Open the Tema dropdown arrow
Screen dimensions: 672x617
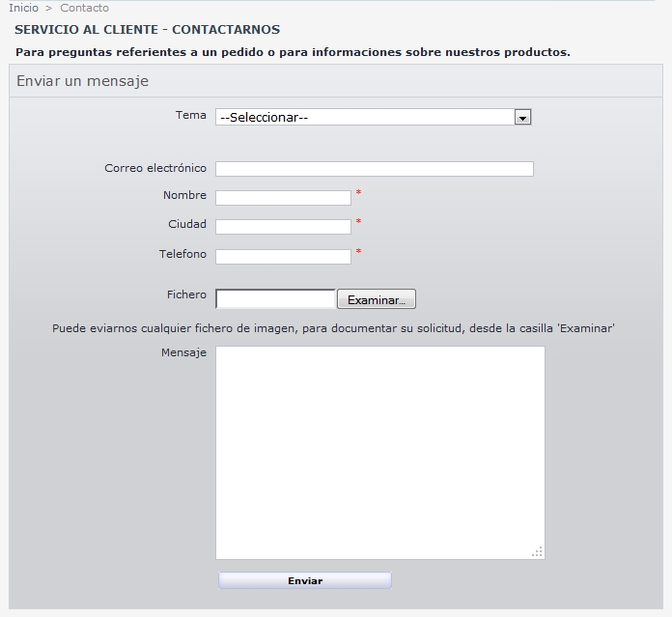click(x=522, y=118)
